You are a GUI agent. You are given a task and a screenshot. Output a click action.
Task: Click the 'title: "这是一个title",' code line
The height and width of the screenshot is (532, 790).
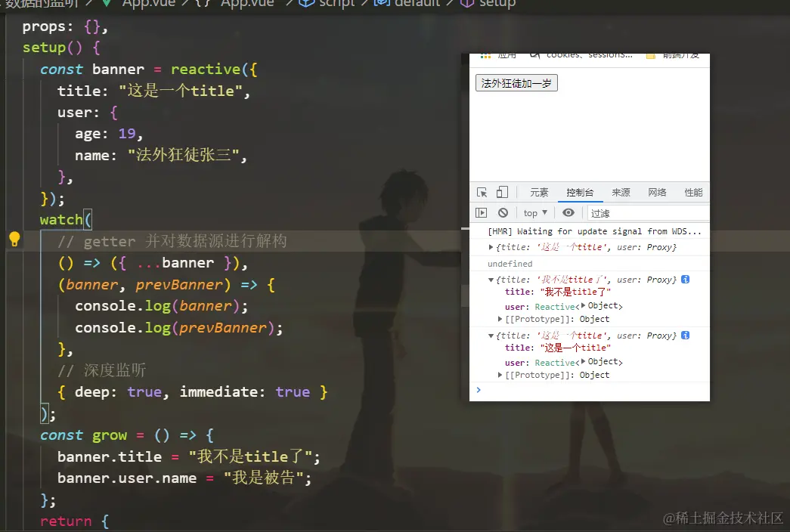click(153, 91)
